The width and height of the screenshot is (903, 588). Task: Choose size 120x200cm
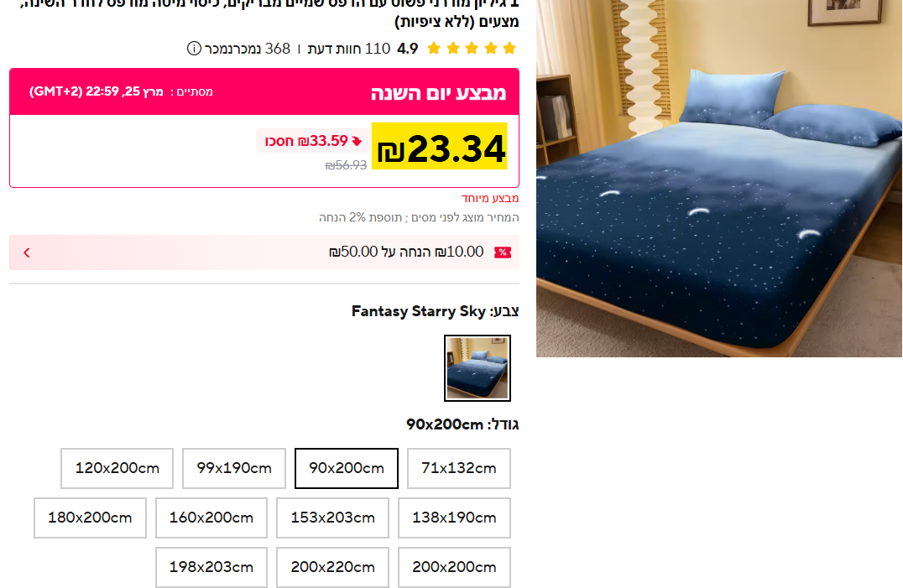click(117, 468)
